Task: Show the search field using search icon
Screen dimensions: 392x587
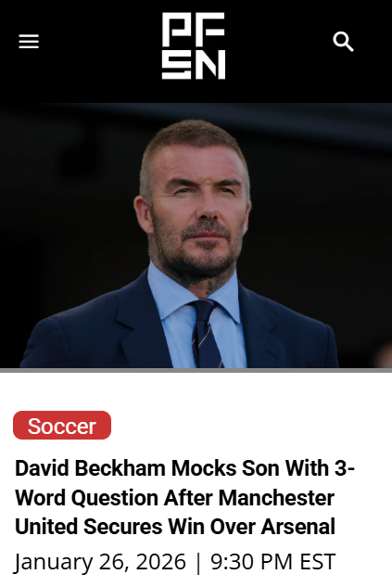Action: point(343,42)
